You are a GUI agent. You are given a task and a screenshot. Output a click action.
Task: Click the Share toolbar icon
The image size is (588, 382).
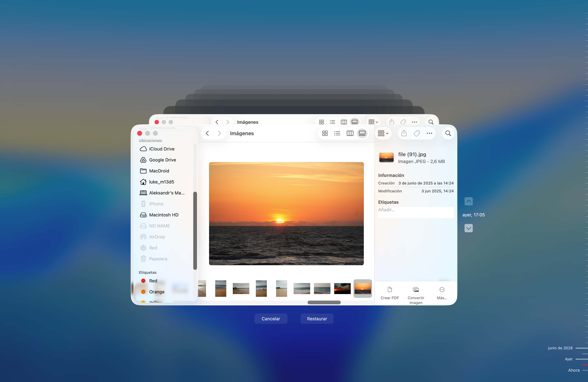coord(404,133)
